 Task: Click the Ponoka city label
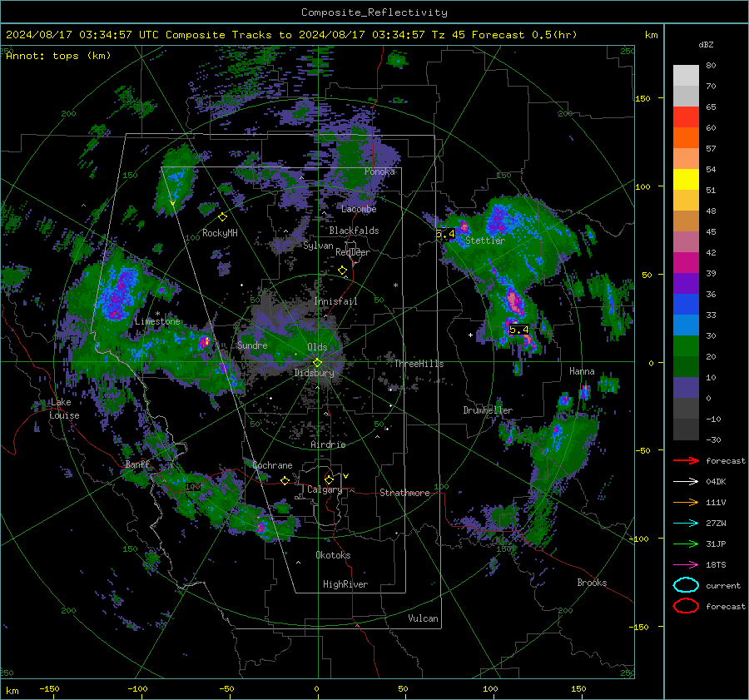point(379,171)
